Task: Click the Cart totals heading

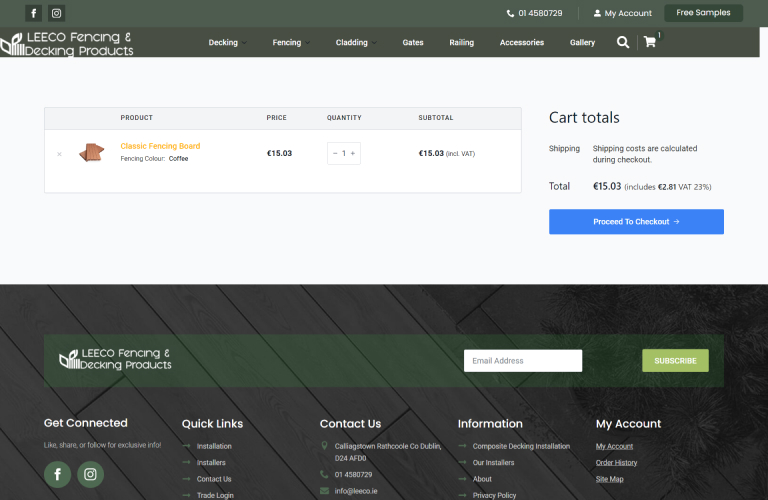Action: point(584,118)
